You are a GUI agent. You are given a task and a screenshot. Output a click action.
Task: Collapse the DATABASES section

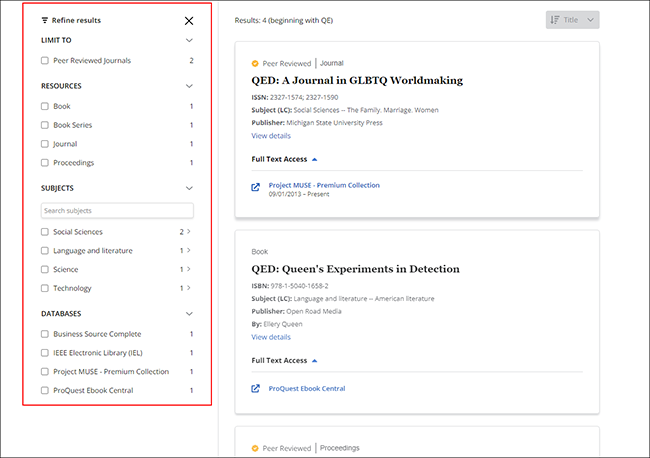pos(189,314)
